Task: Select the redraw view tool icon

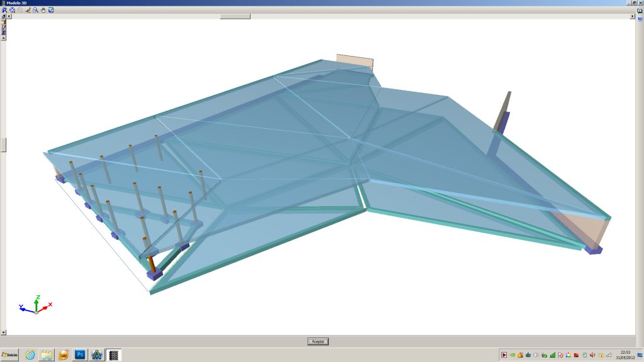Action: 51,10
